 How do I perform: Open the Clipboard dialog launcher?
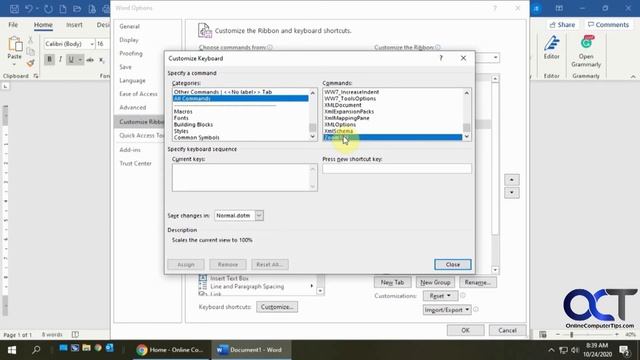pos(36,76)
